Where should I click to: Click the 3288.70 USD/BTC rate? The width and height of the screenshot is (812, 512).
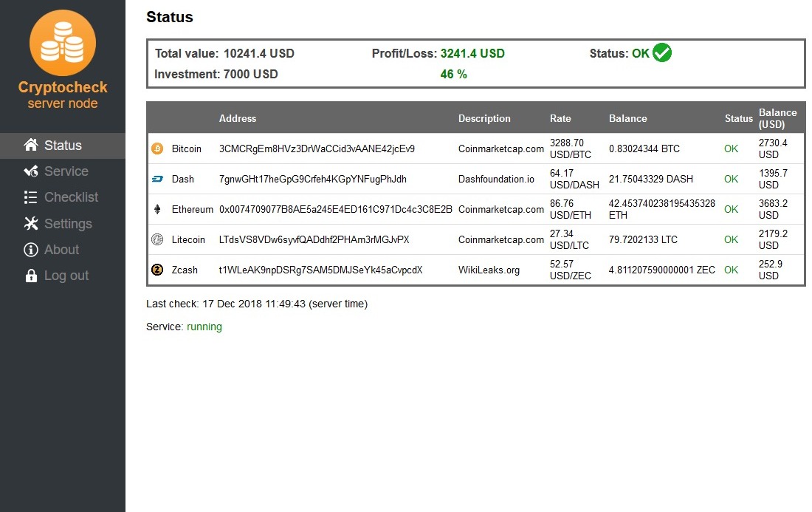(x=570, y=149)
